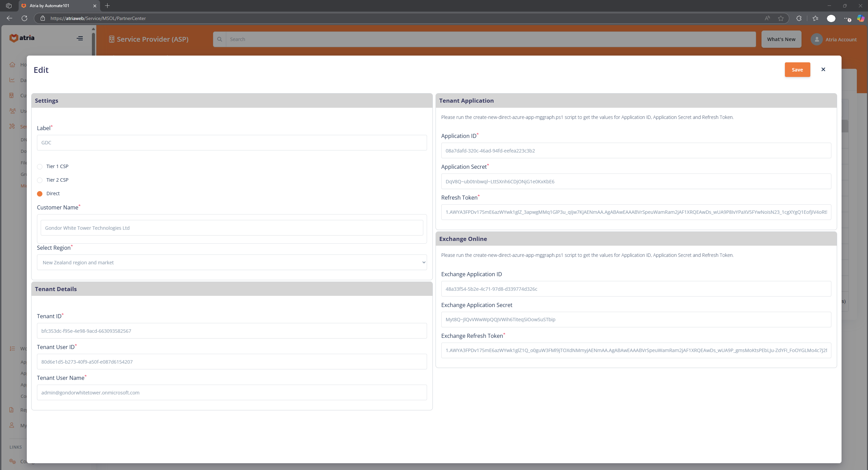Select the Tier 1 CSP radio option
This screenshot has height=470, width=868.
click(x=40, y=167)
